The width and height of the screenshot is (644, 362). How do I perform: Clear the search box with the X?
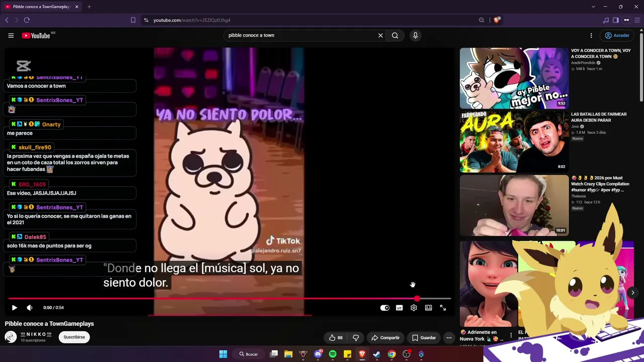(380, 35)
